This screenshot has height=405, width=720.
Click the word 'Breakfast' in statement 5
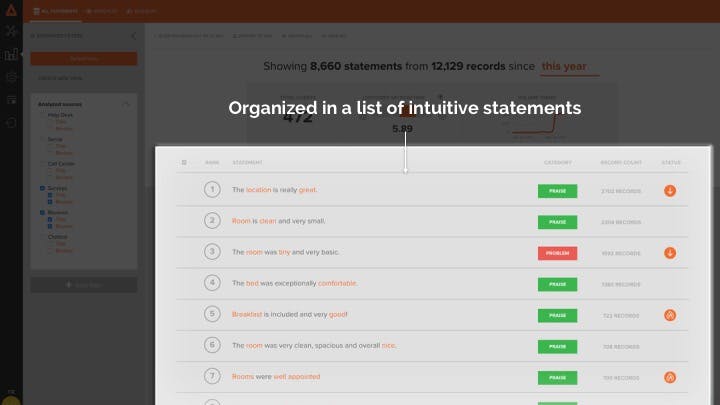(247, 315)
